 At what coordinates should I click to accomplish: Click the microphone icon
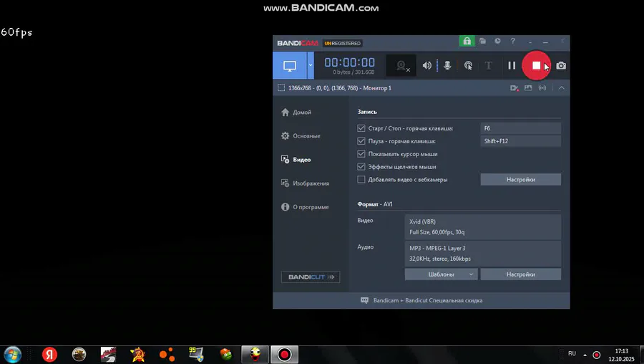(447, 65)
